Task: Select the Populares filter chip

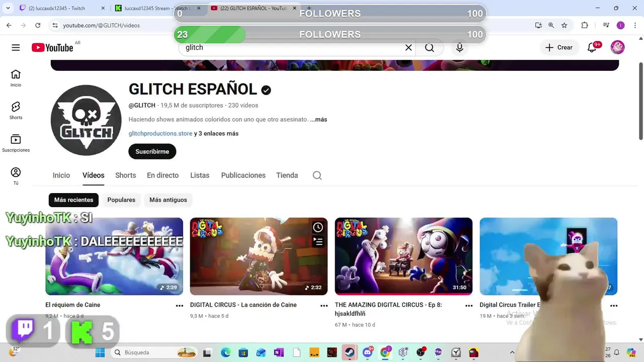Action: [x=121, y=200]
